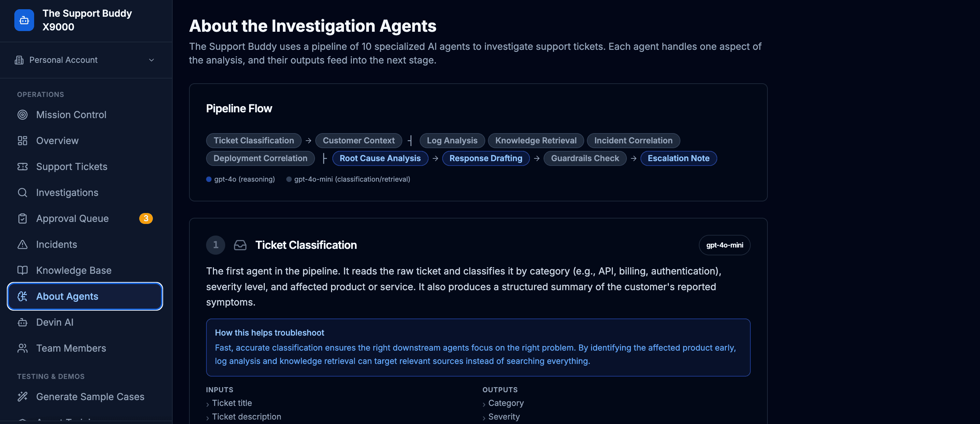This screenshot has width=980, height=424.
Task: Click the Incidents warning triangle icon
Action: [x=23, y=244]
